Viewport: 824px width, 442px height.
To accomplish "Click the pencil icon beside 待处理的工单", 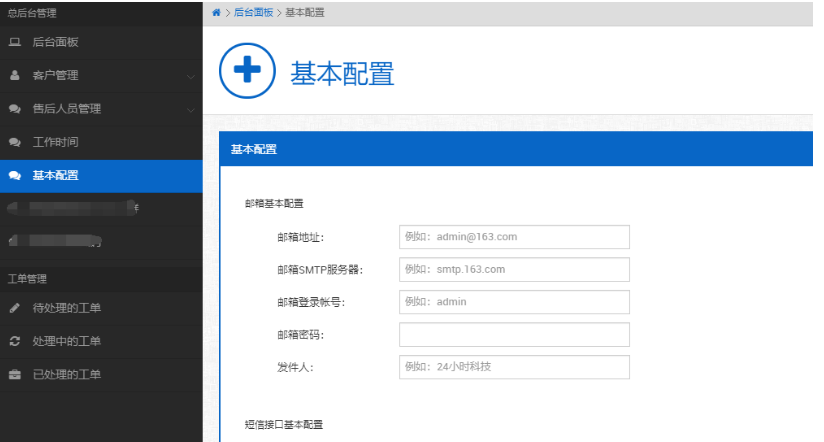I will click(x=15, y=308).
